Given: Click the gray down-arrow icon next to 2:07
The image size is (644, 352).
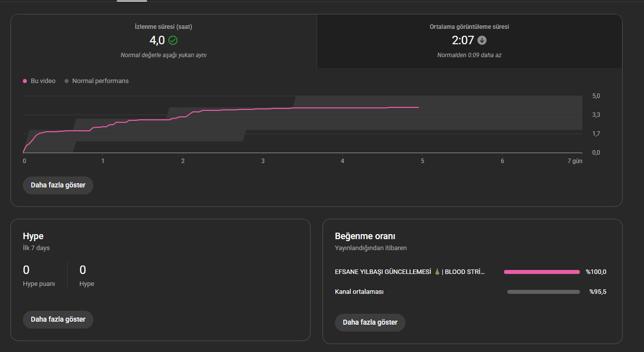Looking at the screenshot, I should pos(482,40).
